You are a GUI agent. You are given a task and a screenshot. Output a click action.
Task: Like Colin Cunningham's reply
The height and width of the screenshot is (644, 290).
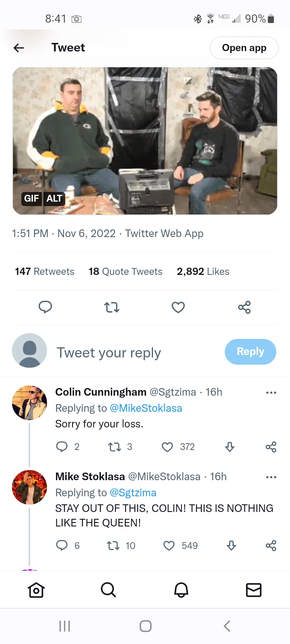pos(167,447)
